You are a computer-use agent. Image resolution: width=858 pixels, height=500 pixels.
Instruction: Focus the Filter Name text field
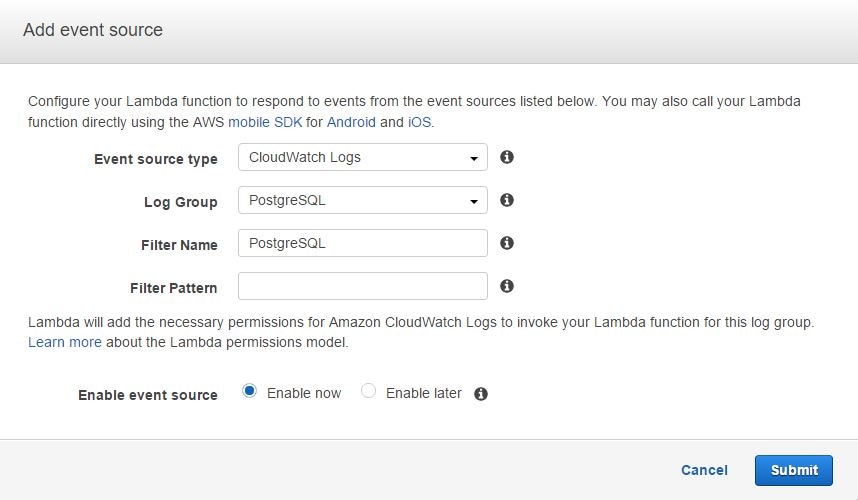point(362,243)
